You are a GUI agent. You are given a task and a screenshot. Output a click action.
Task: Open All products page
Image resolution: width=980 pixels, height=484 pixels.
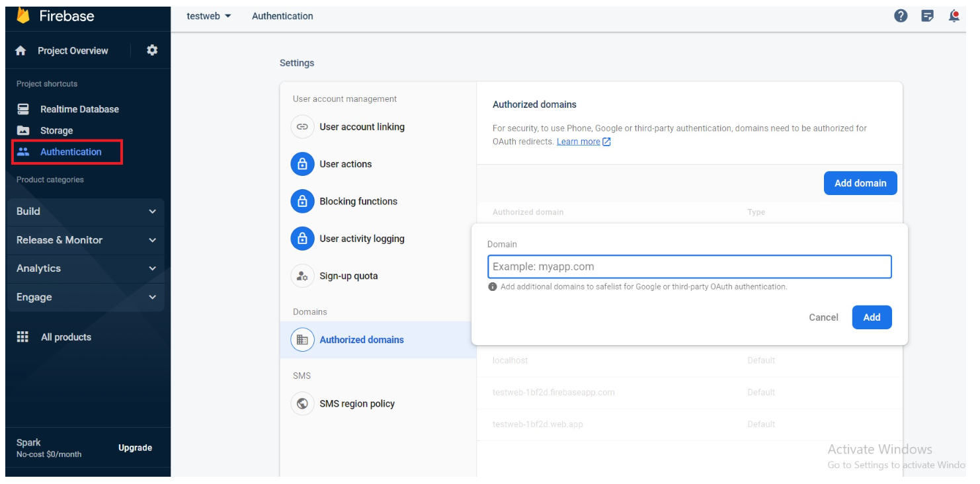pyautogui.click(x=66, y=337)
